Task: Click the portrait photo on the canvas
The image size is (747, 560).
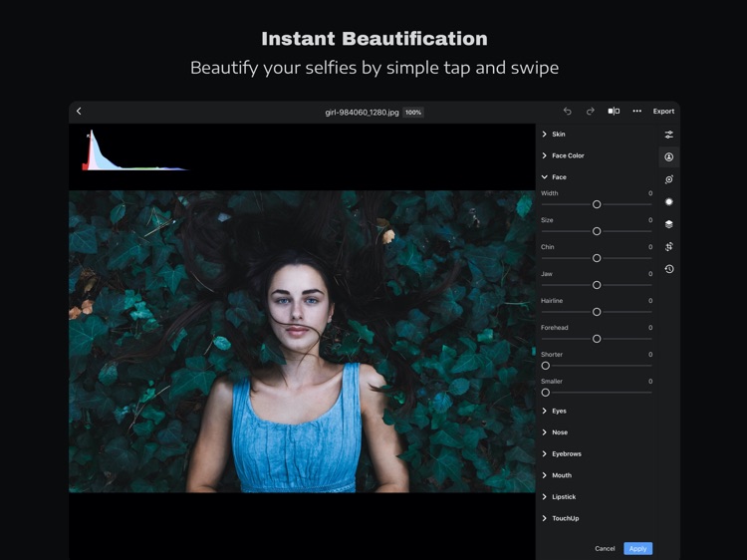Action: pos(302,341)
